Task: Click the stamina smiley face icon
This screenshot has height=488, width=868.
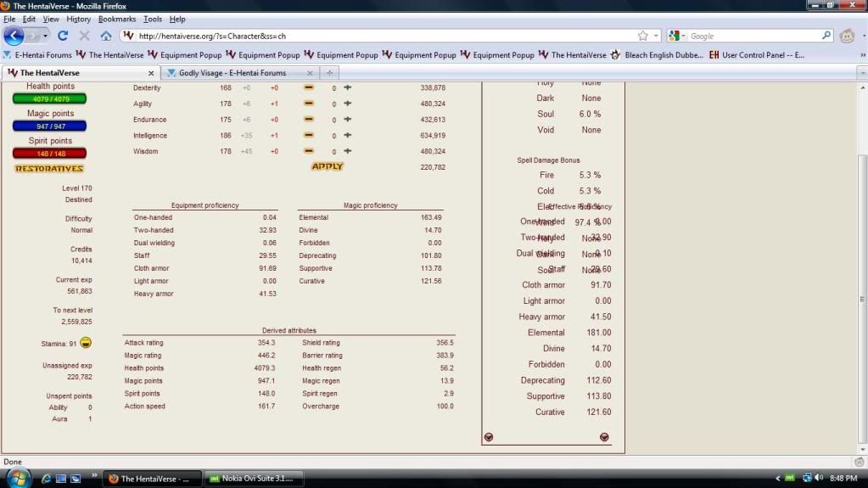Action: pos(86,343)
